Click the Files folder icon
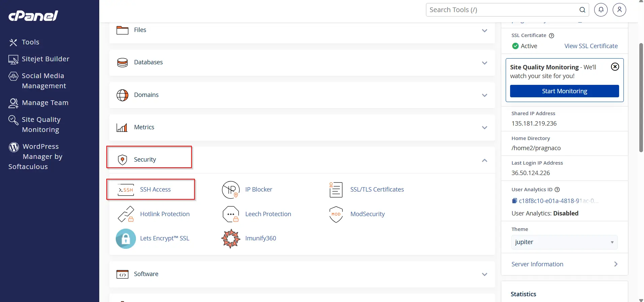 [x=122, y=30]
